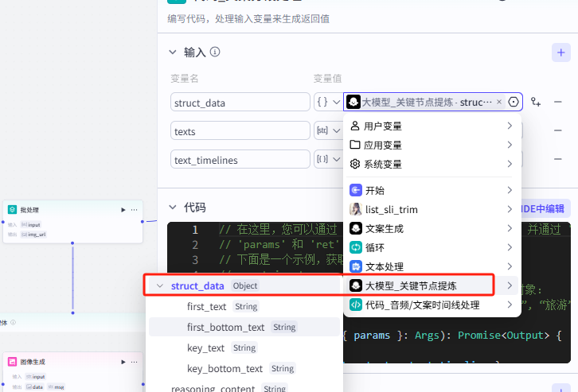Screen dimensions: 578x392
Task: Select list_sli_trim node in variable list
Action: pyautogui.click(x=432, y=209)
